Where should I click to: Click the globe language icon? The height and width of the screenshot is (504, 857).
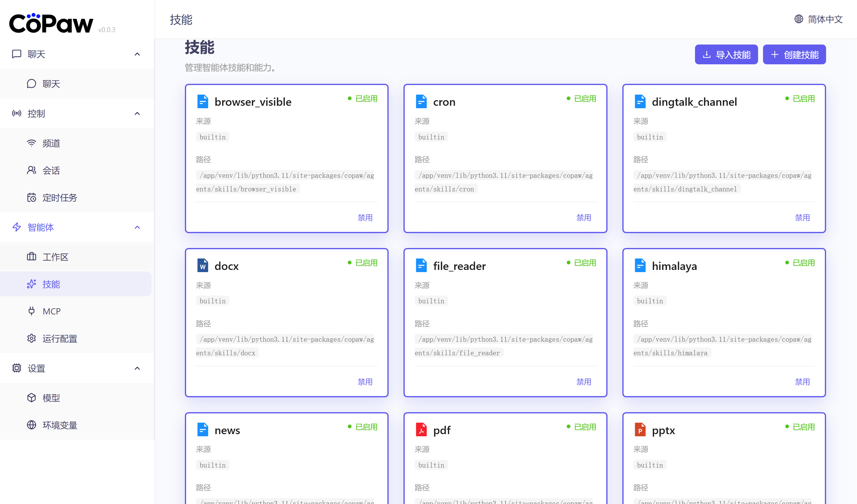[799, 19]
